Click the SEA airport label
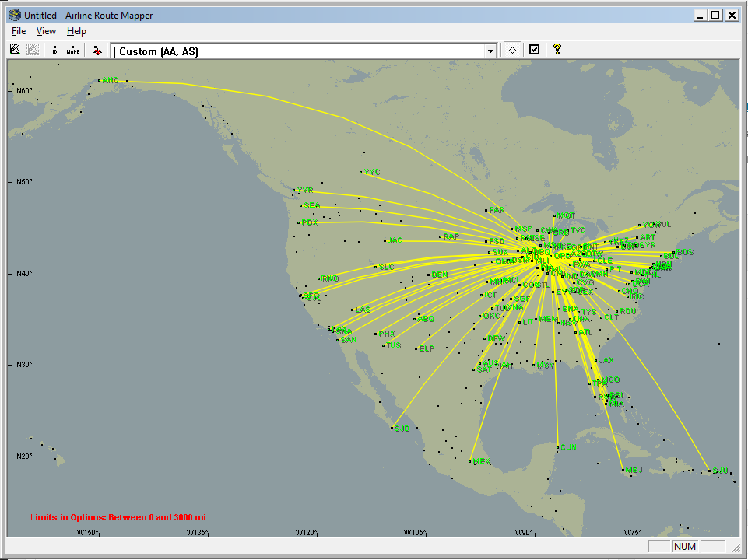Image resolution: width=748 pixels, height=560 pixels. point(312,206)
